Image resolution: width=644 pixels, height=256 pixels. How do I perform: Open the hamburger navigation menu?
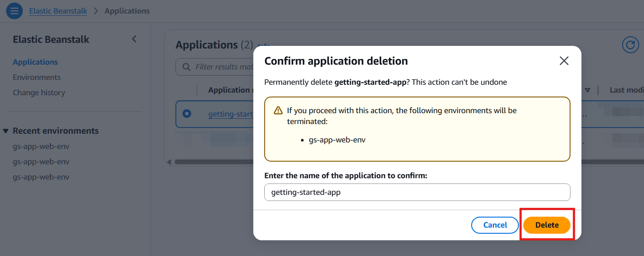(14, 11)
